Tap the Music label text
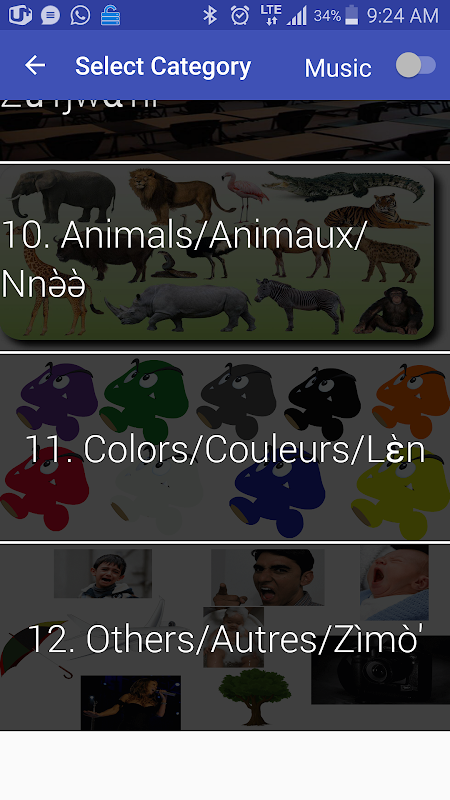 click(x=338, y=68)
